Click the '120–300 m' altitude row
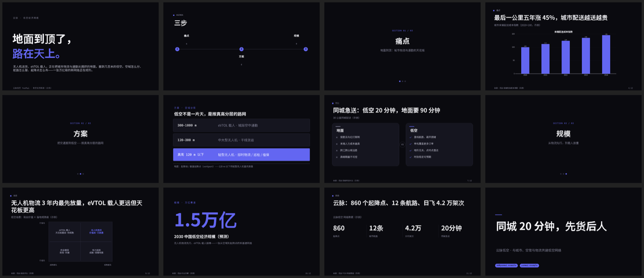 (242, 140)
